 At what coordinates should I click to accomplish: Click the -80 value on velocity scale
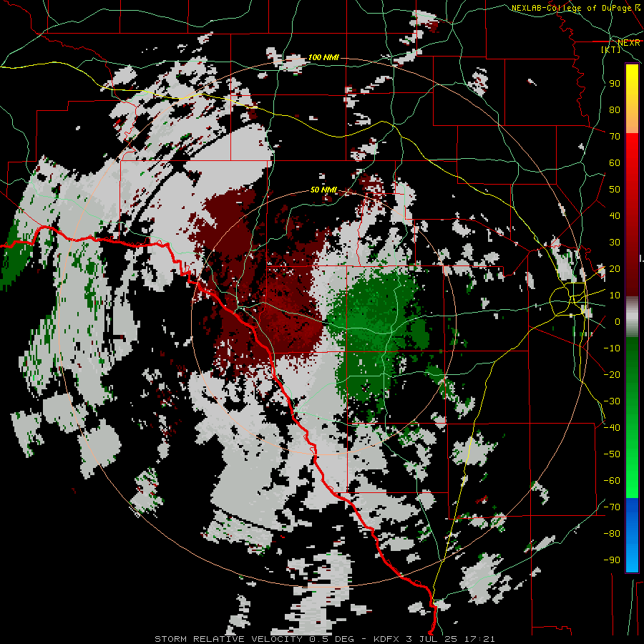(612, 534)
